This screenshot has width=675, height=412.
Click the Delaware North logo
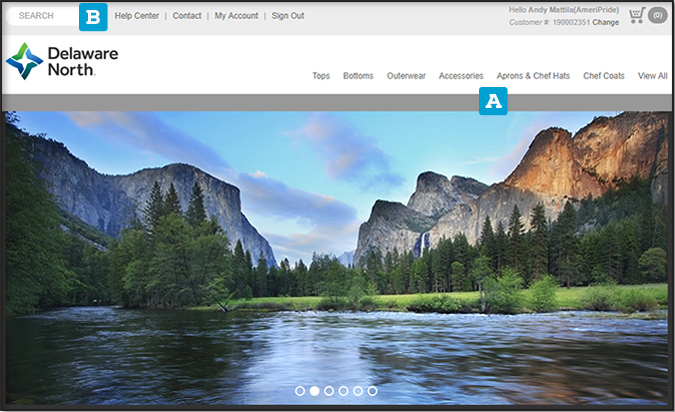click(x=62, y=61)
